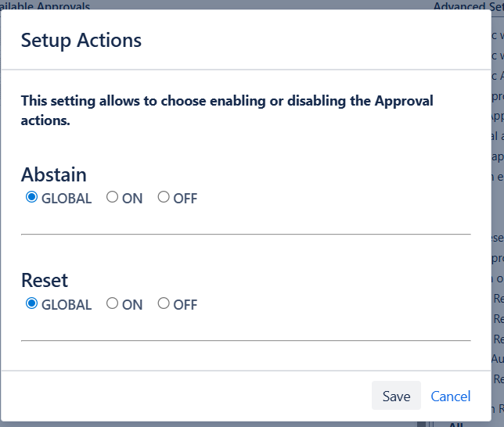Enable Reset action with ON radio
Image resolution: width=504 pixels, height=427 pixels.
(x=112, y=303)
